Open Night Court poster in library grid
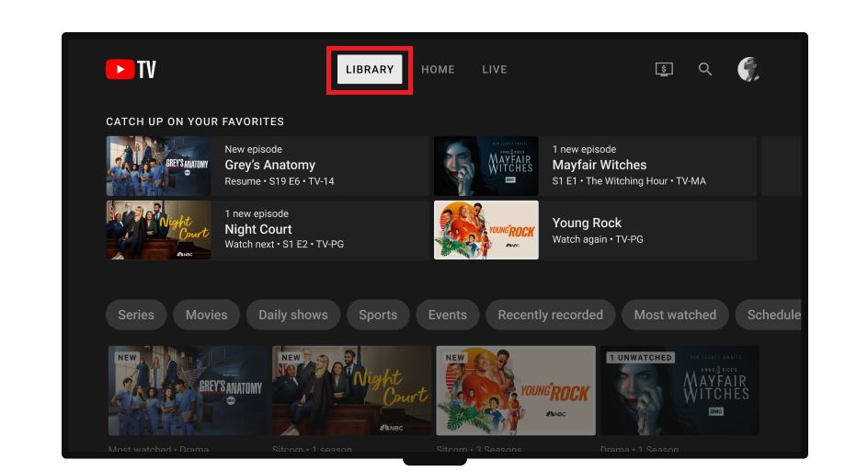The image size is (868, 472). [352, 390]
